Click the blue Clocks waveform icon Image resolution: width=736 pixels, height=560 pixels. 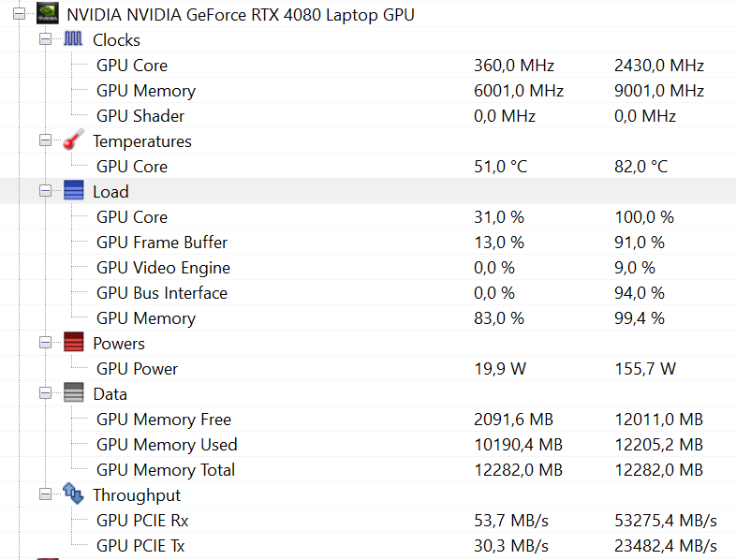pyautogui.click(x=73, y=39)
